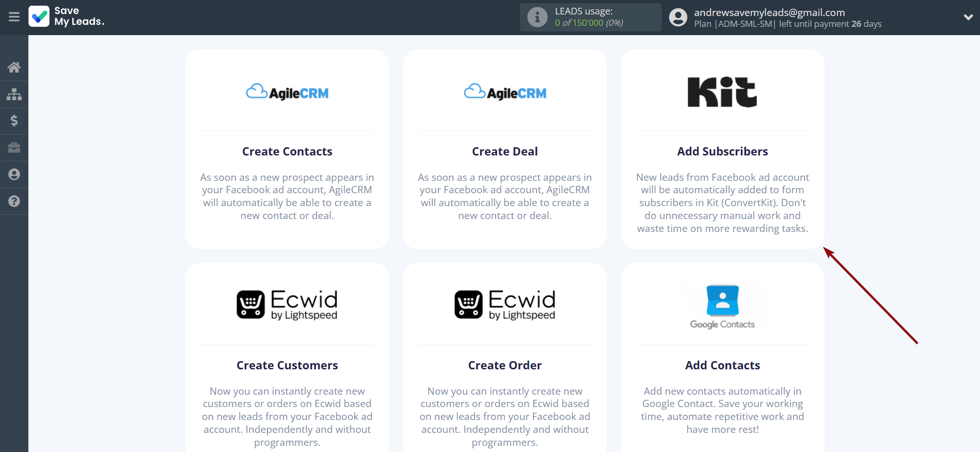Click the Save My Leads checkmark logo
This screenshot has height=452, width=980.
pos(39,16)
